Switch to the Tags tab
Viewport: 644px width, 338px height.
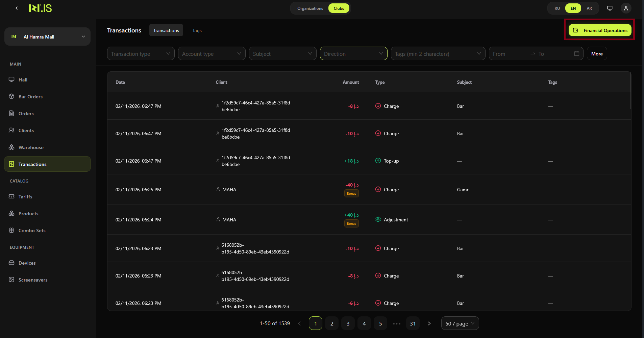(x=197, y=30)
